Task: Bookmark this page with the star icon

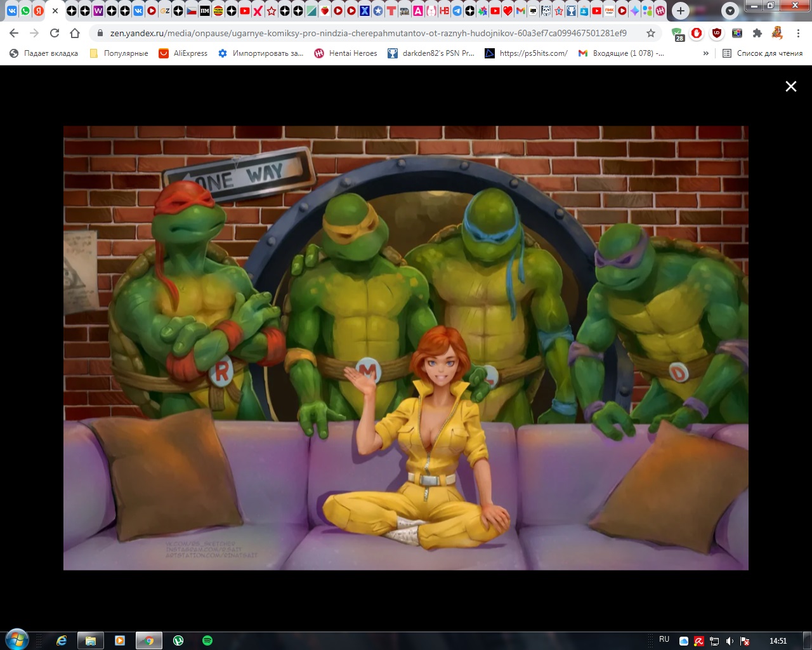Action: point(650,33)
